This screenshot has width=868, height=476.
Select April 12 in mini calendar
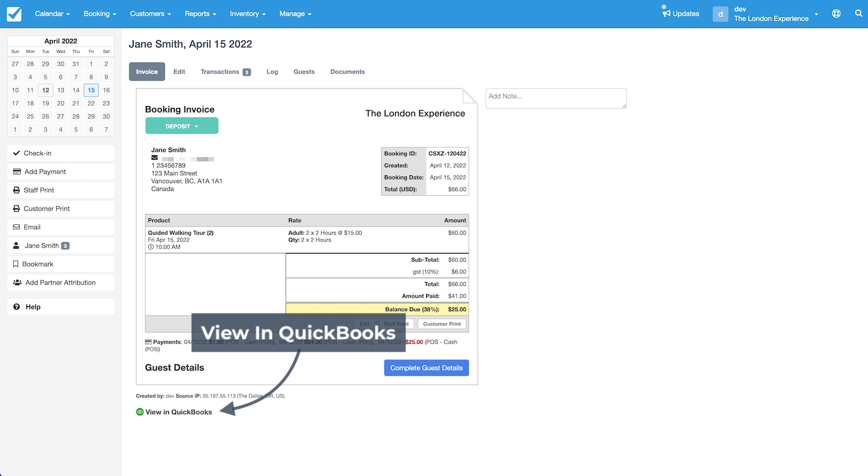pyautogui.click(x=46, y=90)
